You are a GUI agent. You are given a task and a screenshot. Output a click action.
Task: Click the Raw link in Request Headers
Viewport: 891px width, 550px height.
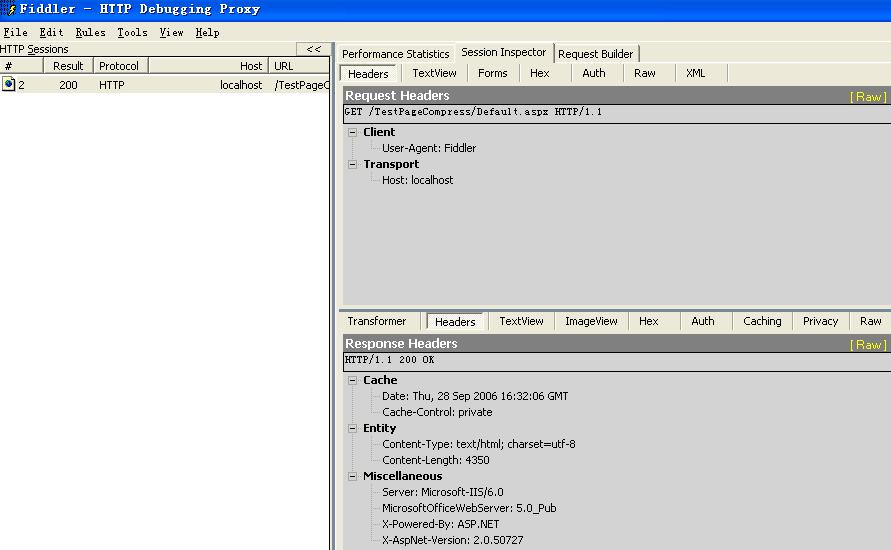click(867, 96)
